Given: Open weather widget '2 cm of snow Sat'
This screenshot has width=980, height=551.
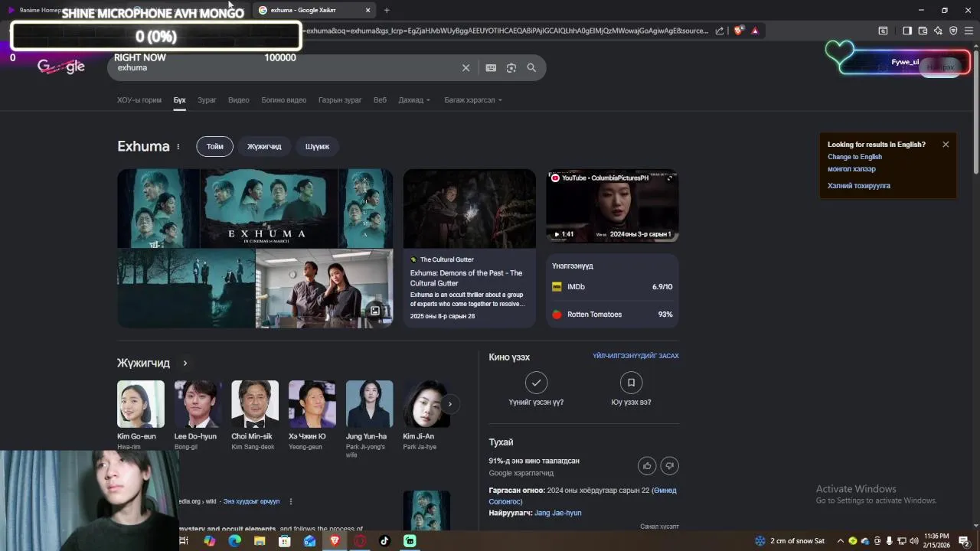Looking at the screenshot, I should (x=790, y=541).
